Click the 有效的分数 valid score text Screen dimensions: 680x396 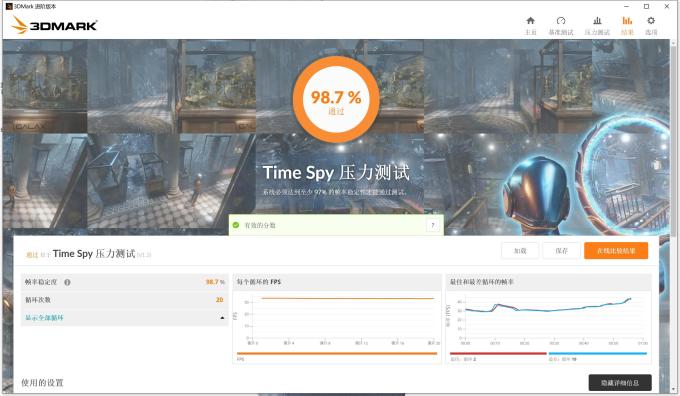coord(260,225)
